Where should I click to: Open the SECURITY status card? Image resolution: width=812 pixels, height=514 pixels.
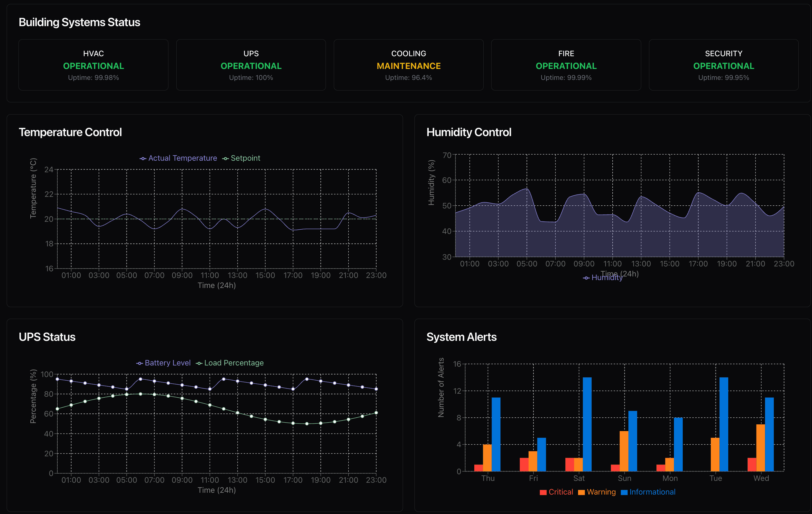tap(723, 65)
